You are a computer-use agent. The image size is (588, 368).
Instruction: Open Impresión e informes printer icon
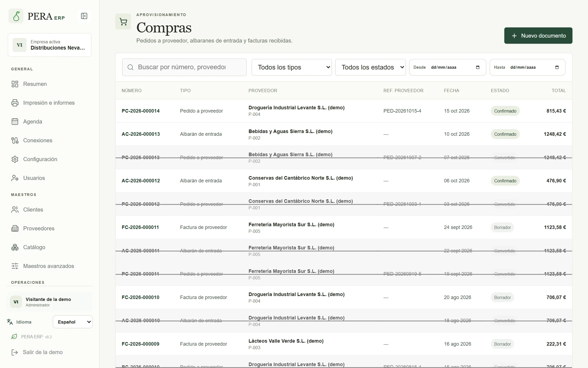tap(15, 103)
